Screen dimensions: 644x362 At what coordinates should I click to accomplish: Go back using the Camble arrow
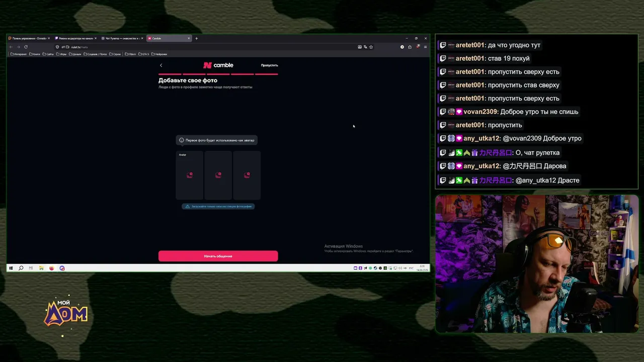click(x=161, y=65)
